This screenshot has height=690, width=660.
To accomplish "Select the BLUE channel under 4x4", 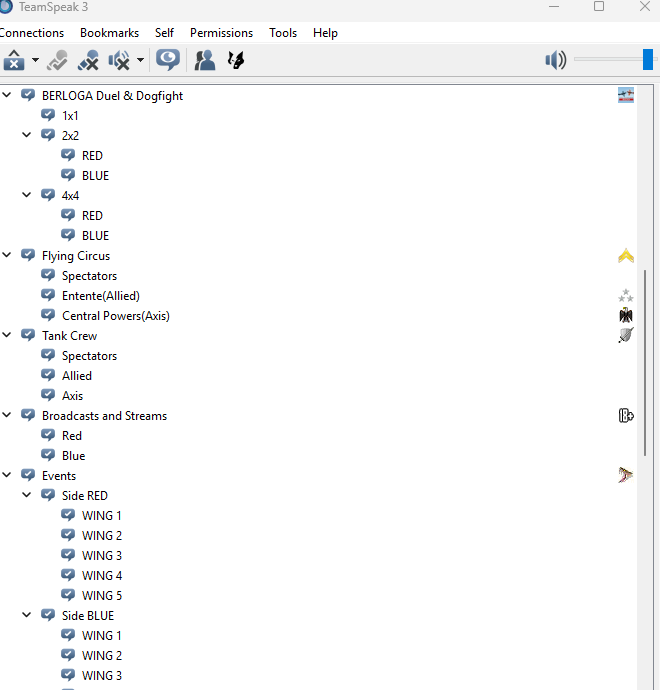I will pyautogui.click(x=95, y=236).
